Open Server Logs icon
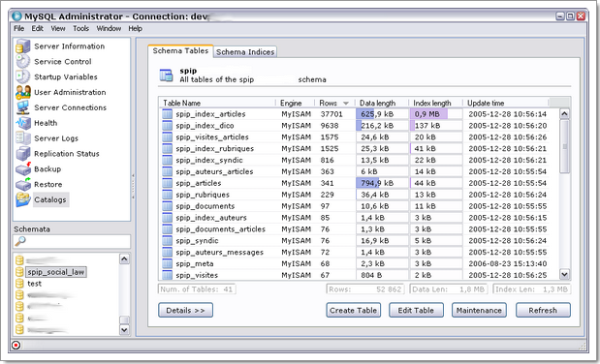 click(x=23, y=138)
